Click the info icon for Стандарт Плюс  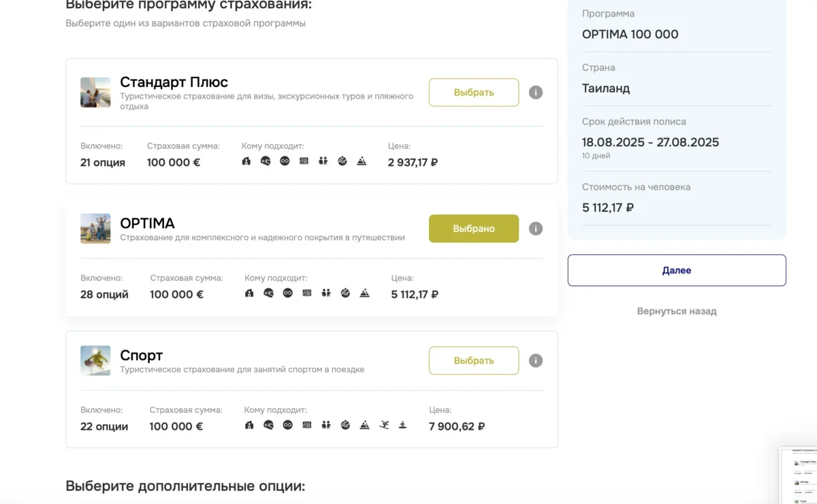coord(536,93)
